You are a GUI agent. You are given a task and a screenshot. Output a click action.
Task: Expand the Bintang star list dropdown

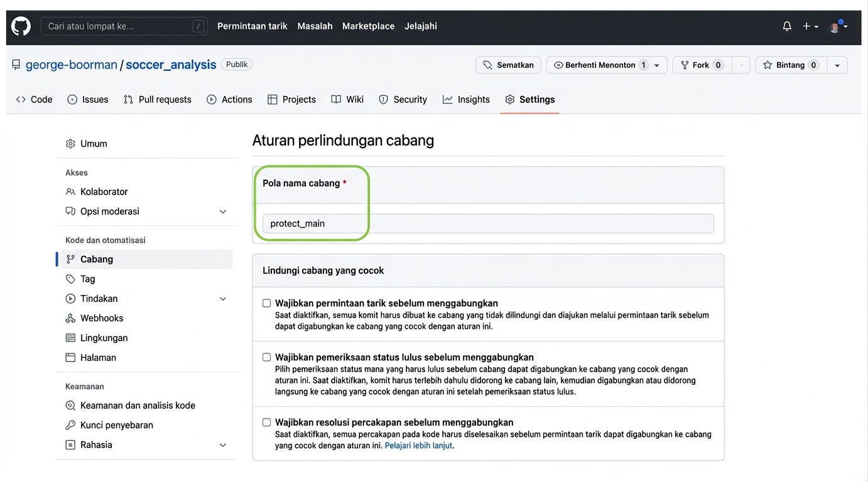pyautogui.click(x=837, y=65)
